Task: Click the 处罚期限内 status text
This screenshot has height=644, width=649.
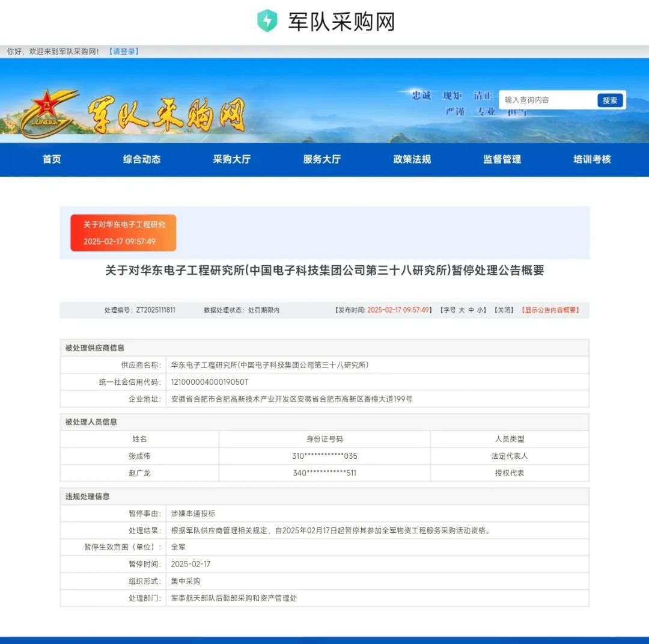Action: pyautogui.click(x=264, y=310)
